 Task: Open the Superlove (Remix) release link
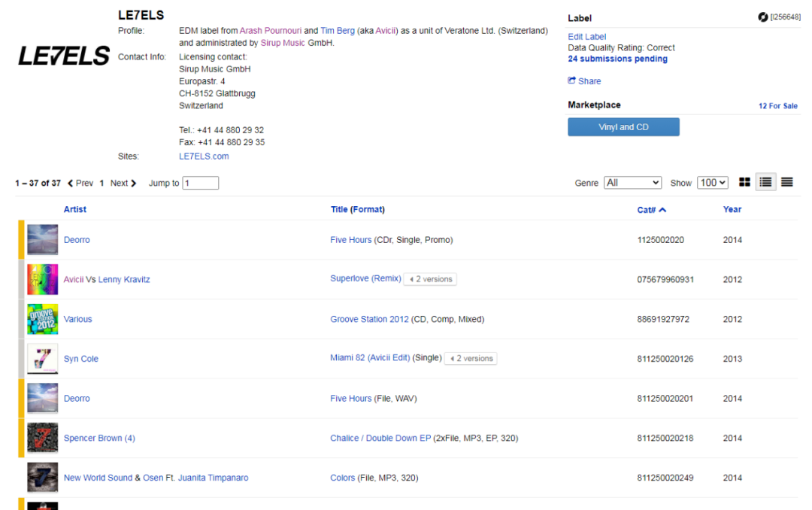click(365, 278)
